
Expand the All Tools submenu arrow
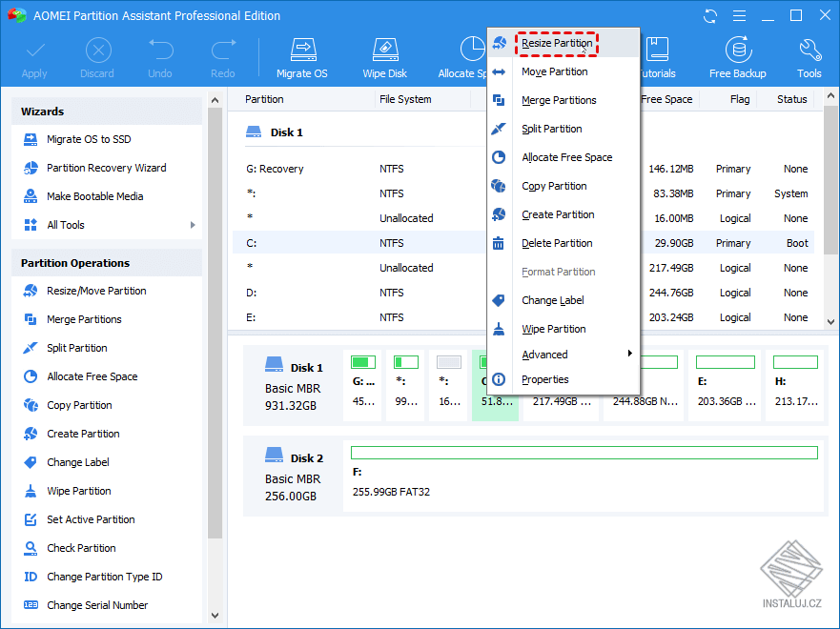(x=193, y=225)
